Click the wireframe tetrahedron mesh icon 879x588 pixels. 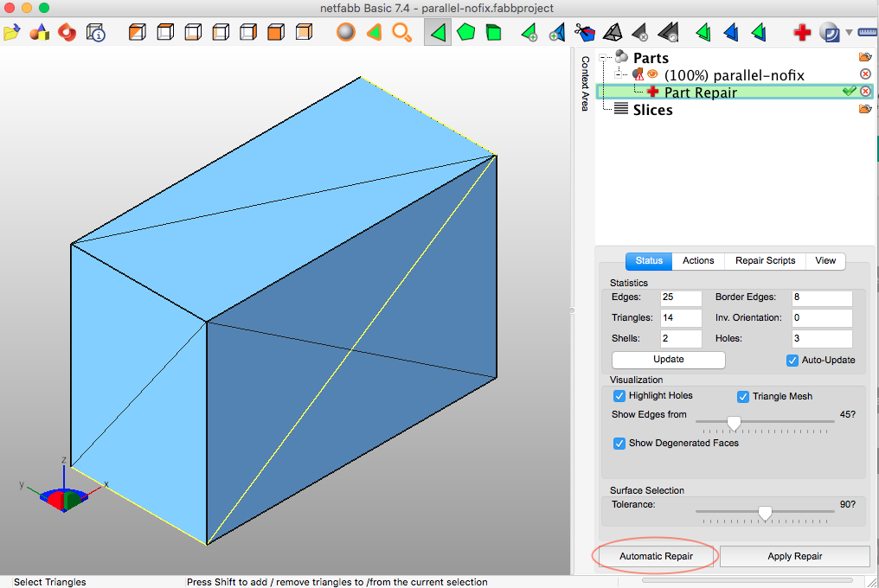tap(613, 33)
